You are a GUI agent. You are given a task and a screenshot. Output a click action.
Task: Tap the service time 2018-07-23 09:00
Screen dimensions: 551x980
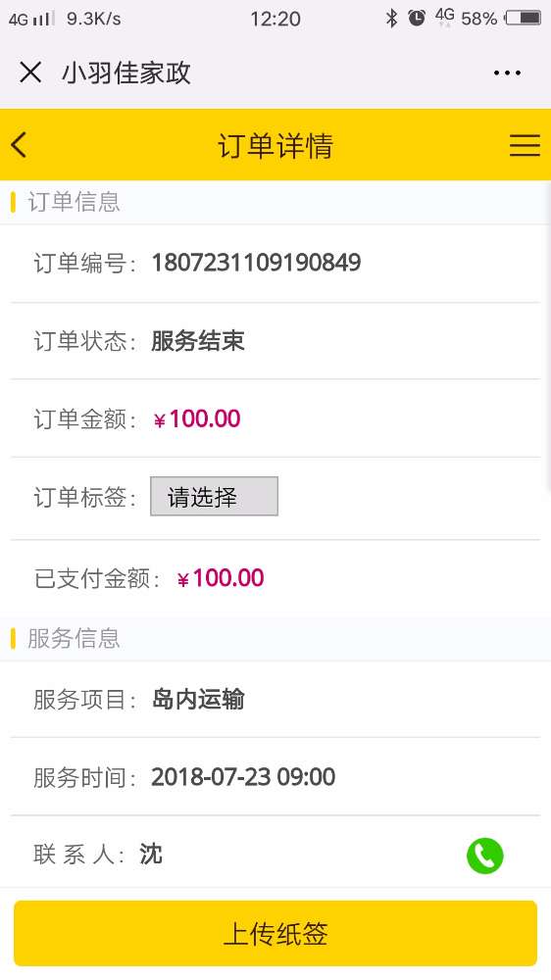[243, 777]
